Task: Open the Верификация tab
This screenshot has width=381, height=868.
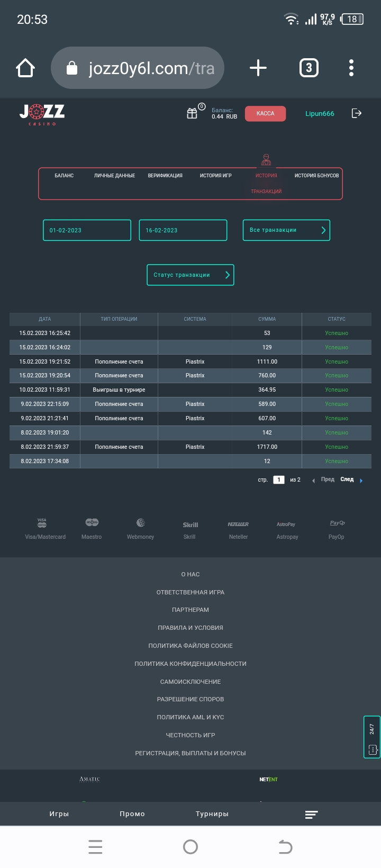Action: tap(165, 176)
